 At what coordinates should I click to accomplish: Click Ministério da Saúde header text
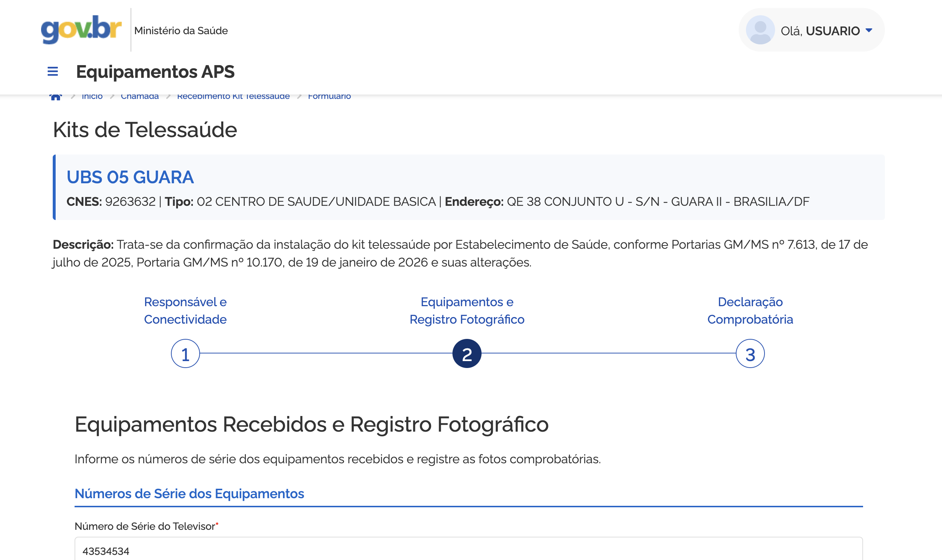point(181,31)
